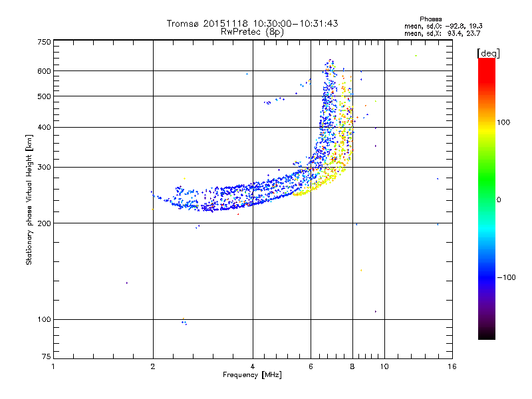Screen dimensions: 532x399
Task: Click the colorbar '0' tick label
Action: [499, 200]
